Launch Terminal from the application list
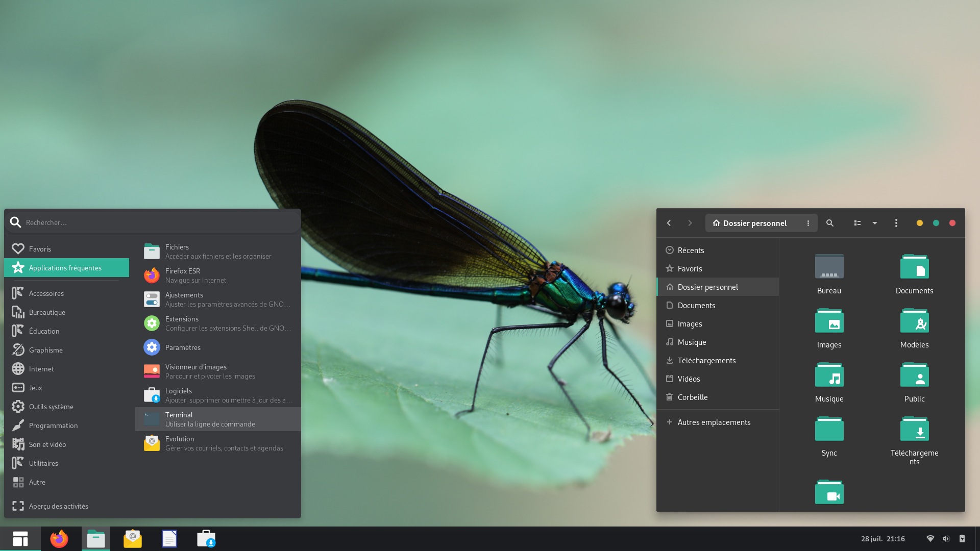Viewport: 980px width, 551px height. [218, 419]
